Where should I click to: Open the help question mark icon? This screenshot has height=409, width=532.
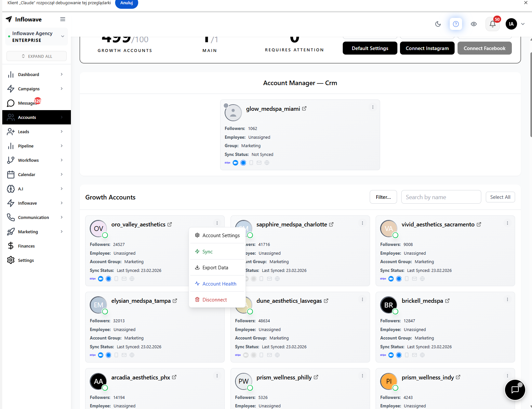pos(456,24)
